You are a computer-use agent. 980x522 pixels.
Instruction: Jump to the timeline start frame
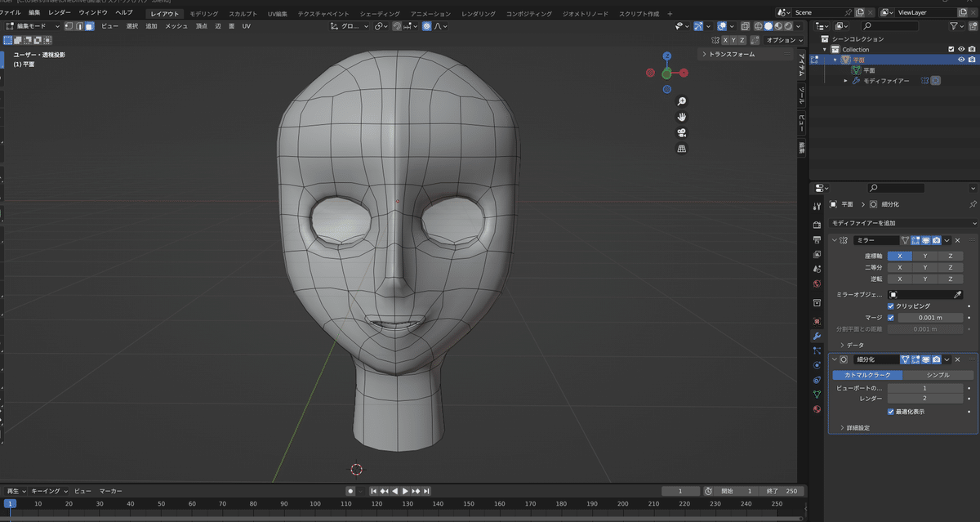click(374, 491)
